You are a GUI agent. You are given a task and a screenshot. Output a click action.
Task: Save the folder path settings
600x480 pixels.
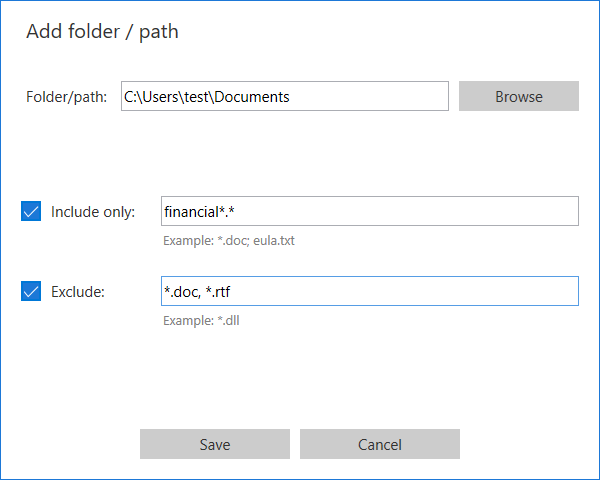pyautogui.click(x=215, y=444)
